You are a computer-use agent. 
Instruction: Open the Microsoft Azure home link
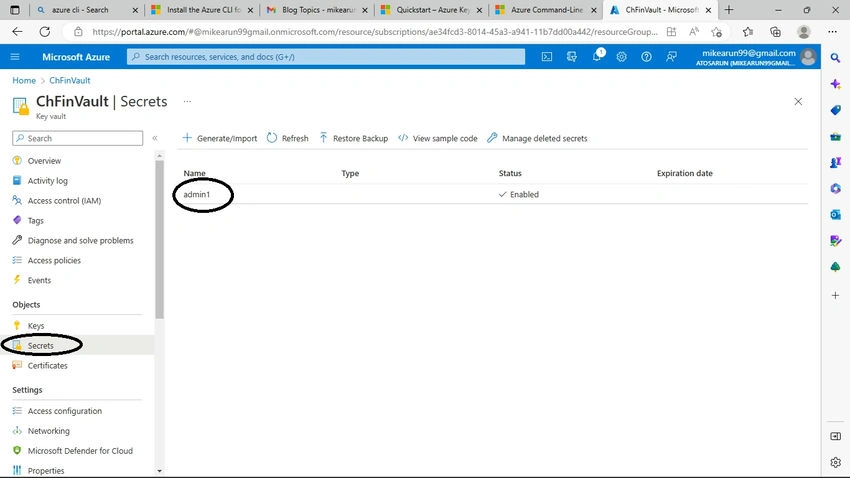(x=76, y=56)
